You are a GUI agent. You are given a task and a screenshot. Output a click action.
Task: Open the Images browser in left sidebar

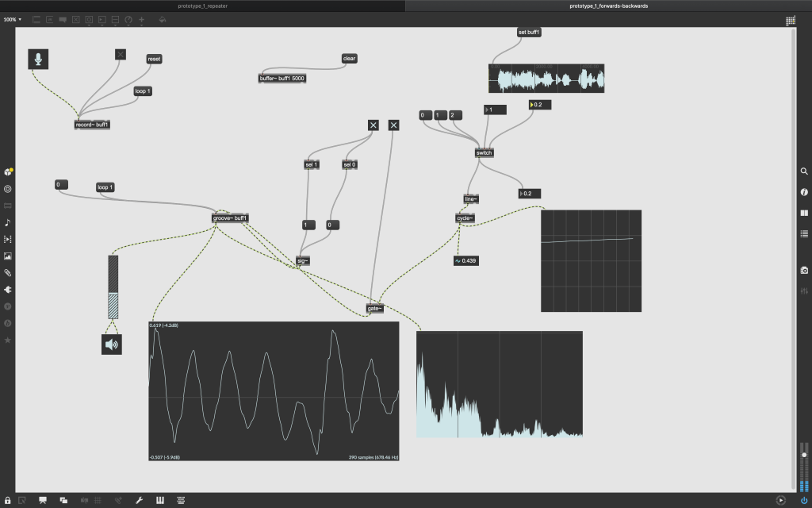[x=8, y=256]
